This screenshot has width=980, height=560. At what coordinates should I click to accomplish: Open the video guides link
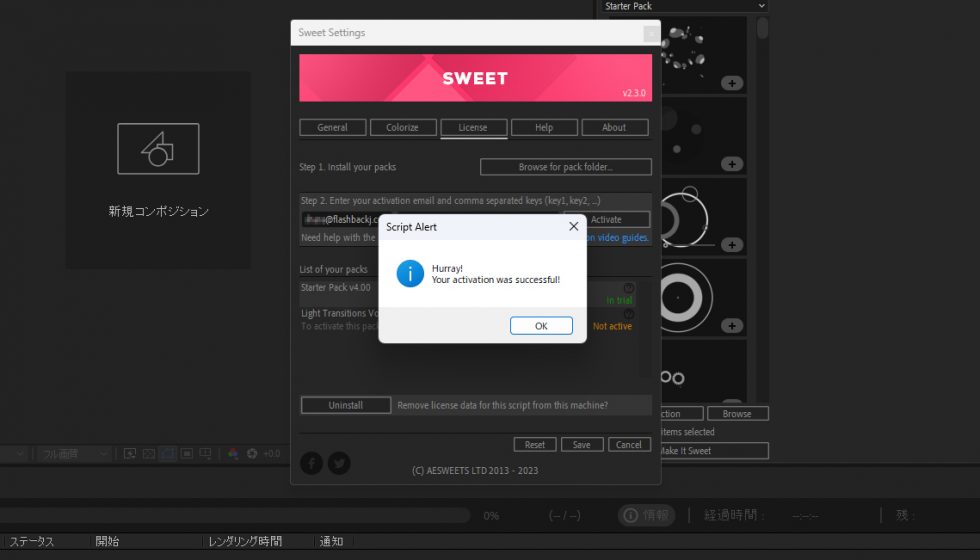point(618,238)
